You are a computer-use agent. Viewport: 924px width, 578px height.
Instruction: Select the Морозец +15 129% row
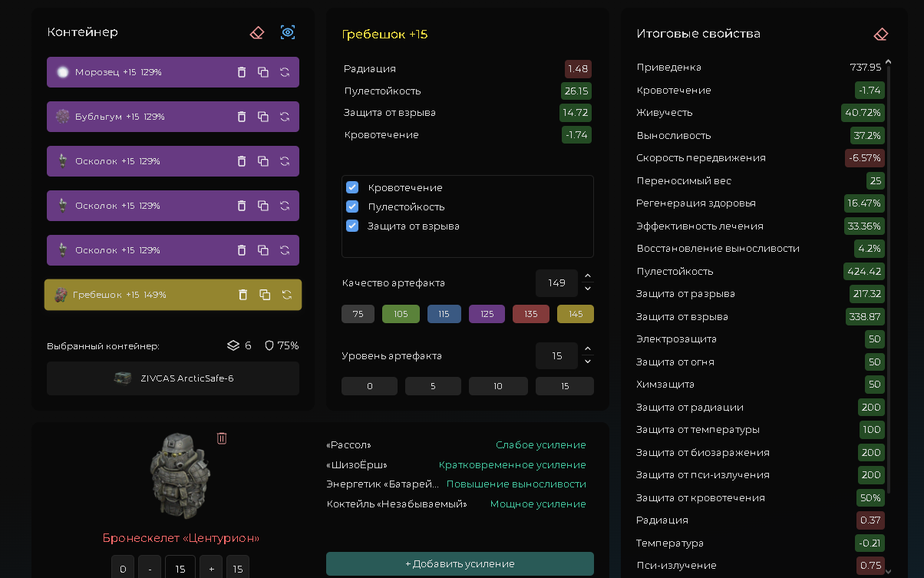(x=173, y=72)
